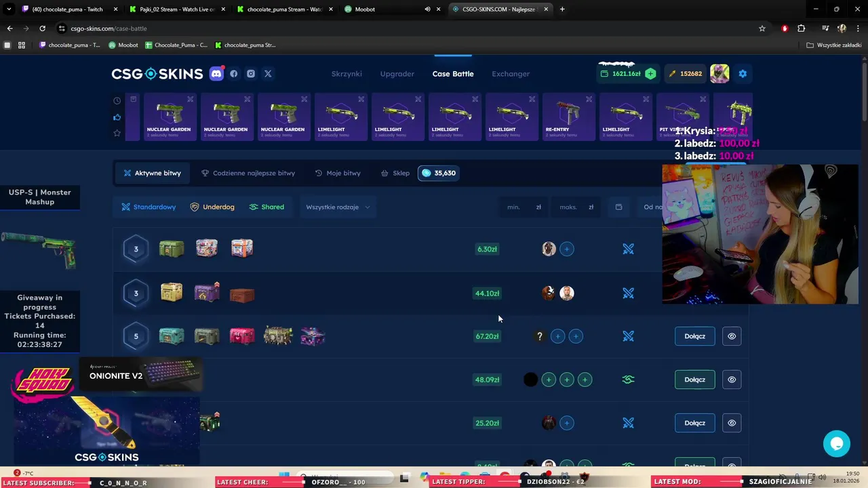Watch the 67.20zł battle via eye icon
The height and width of the screenshot is (488, 868).
(x=732, y=336)
